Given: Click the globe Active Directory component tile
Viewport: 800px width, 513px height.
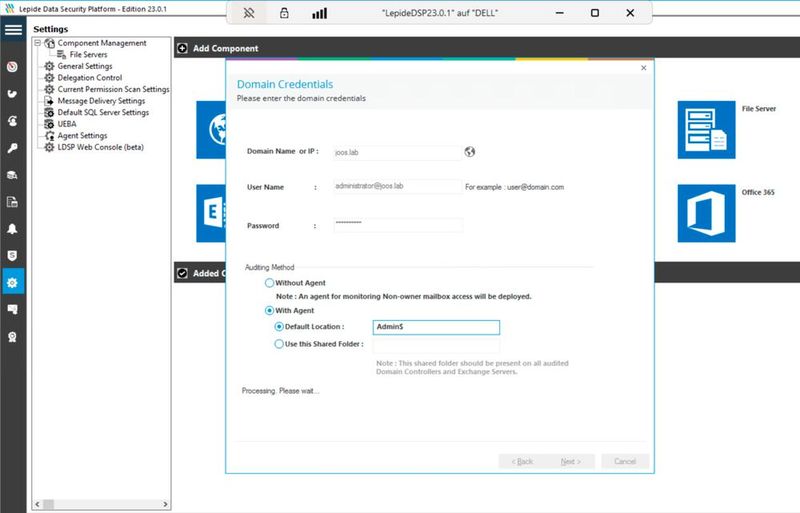Looking at the screenshot, I should click(x=211, y=130).
